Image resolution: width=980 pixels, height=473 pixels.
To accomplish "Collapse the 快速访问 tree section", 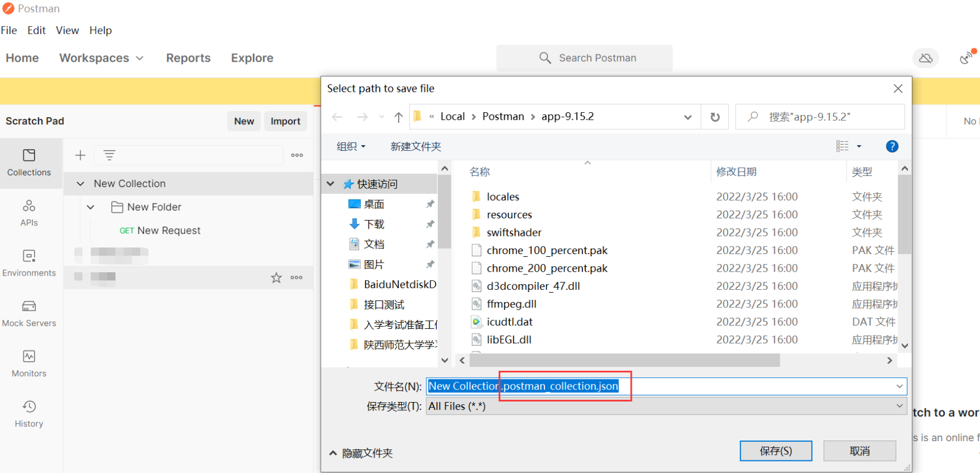I will tap(331, 184).
